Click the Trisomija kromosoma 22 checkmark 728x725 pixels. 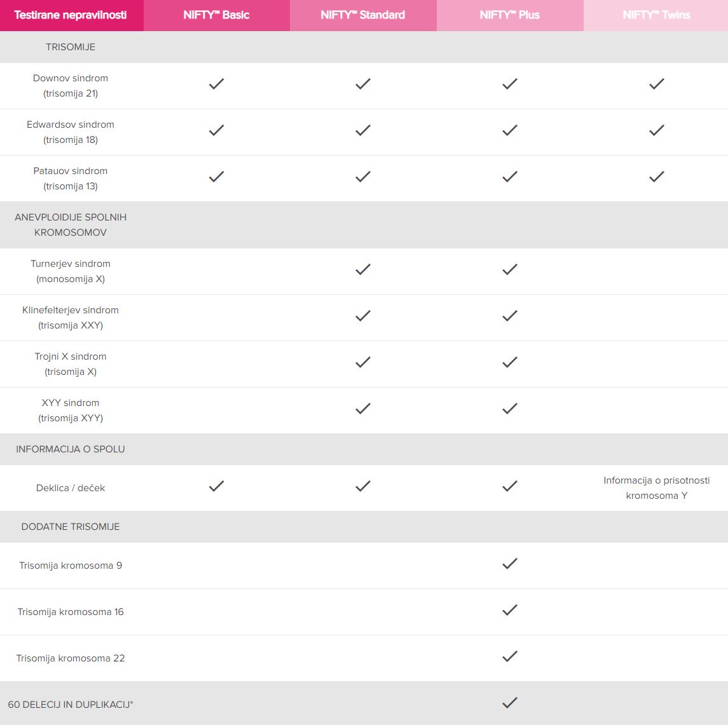click(510, 656)
